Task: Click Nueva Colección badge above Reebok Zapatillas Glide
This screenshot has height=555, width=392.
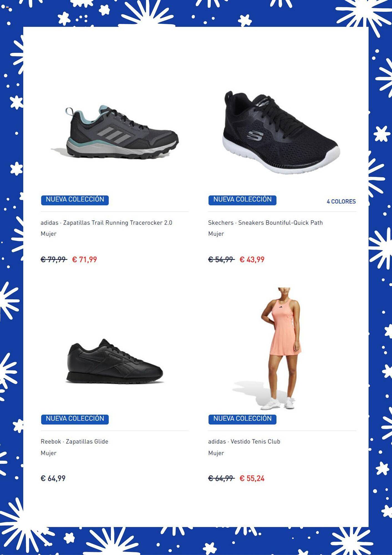Action: [x=75, y=419]
